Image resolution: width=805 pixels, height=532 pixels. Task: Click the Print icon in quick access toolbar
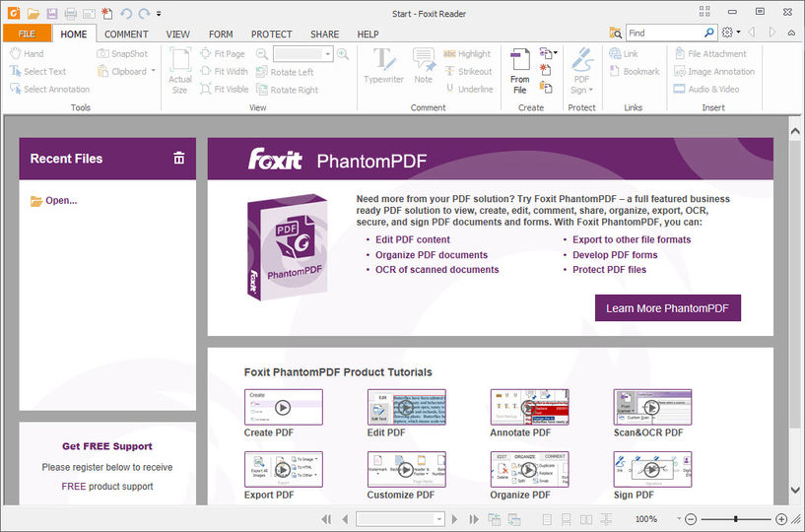[70, 14]
